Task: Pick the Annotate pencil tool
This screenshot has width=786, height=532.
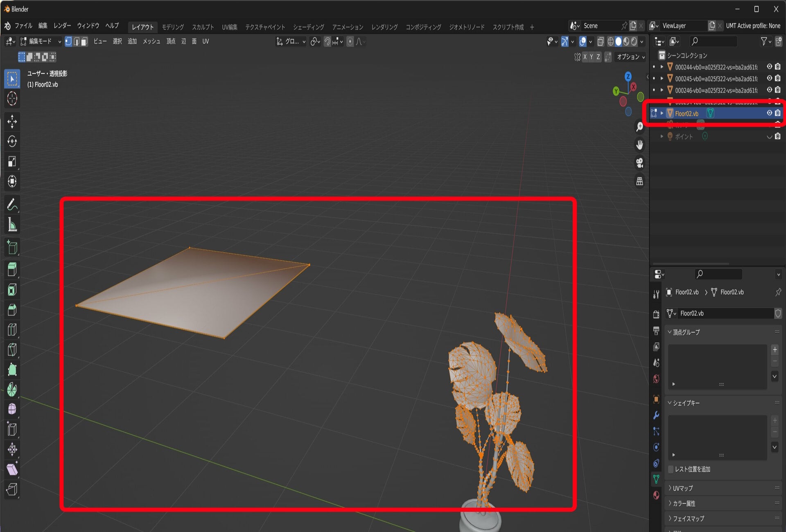Action: [12, 205]
